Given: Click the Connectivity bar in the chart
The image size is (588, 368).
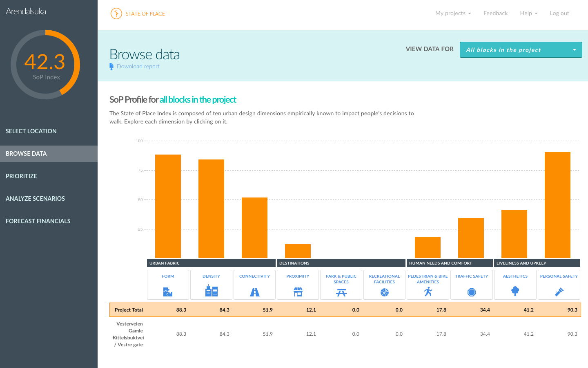Looking at the screenshot, I should (x=254, y=228).
